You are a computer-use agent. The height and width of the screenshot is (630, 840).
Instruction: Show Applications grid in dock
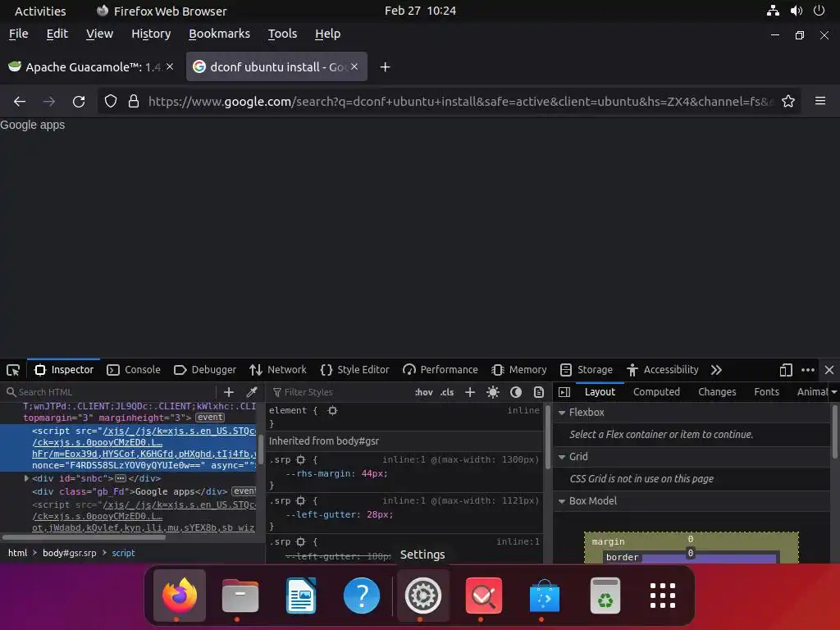(x=663, y=596)
